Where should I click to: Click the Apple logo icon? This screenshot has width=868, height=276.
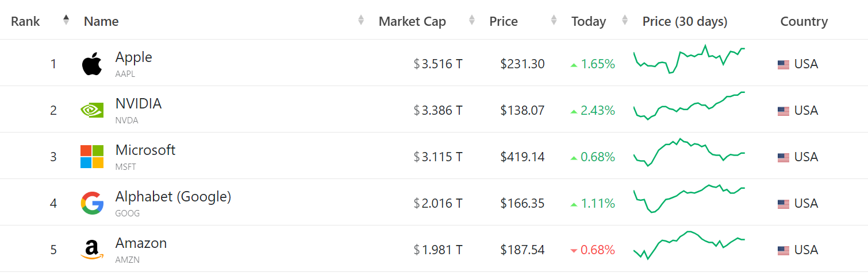[x=92, y=64]
